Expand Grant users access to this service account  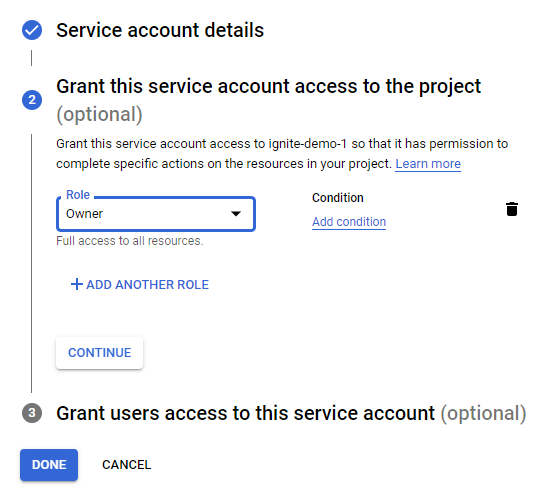[291, 413]
